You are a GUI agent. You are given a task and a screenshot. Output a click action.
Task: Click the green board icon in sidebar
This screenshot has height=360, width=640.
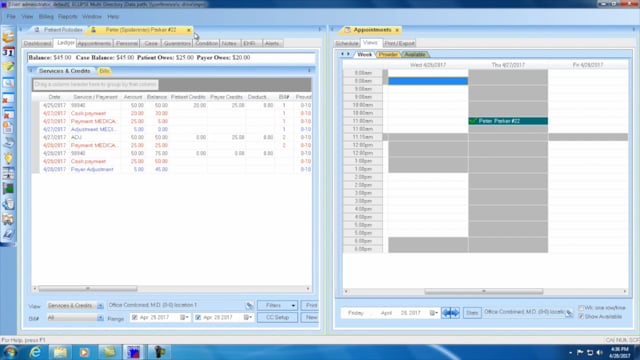pos(8,189)
